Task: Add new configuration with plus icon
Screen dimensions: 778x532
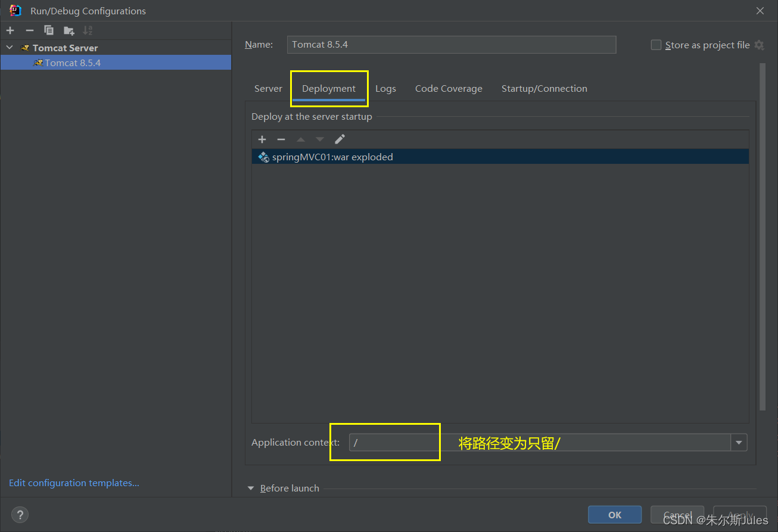Action: [x=10, y=30]
